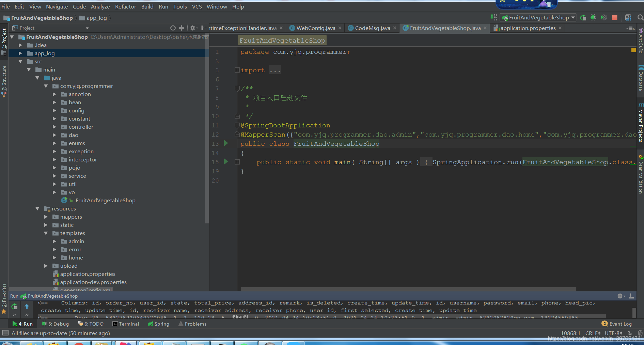Run main method from the line 15 gutter arrow
The height and width of the screenshot is (345, 644).
pyautogui.click(x=226, y=162)
